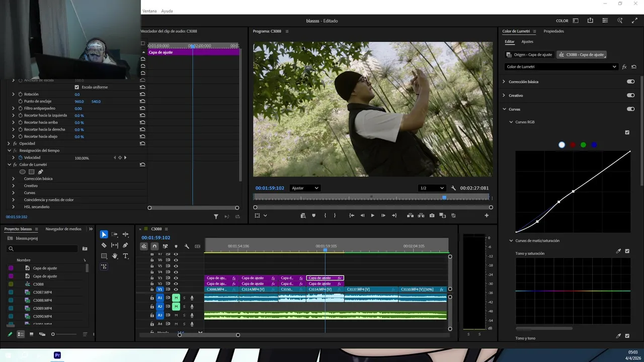The image size is (644, 362).
Task: Select the Lumetri ellipse mask icon
Action: [22, 172]
